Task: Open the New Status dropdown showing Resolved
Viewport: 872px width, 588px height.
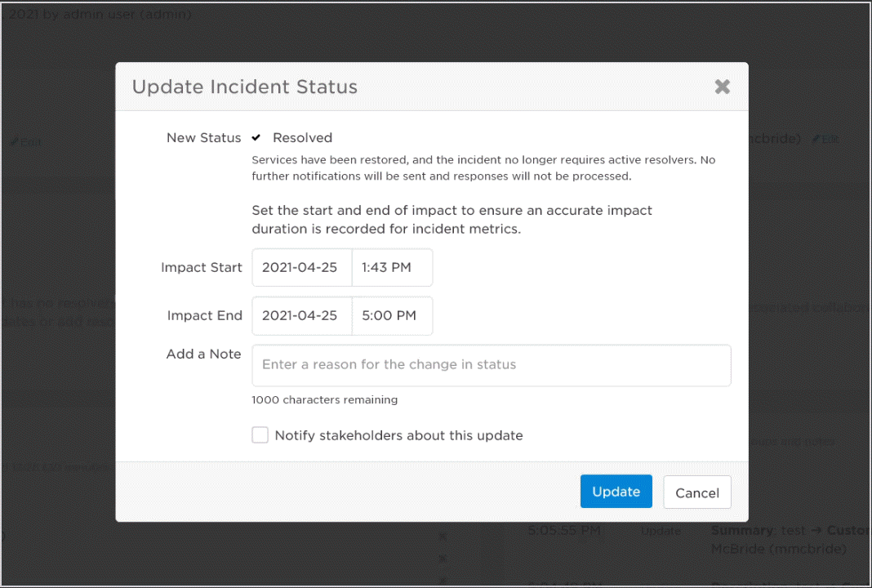Action: click(x=292, y=137)
